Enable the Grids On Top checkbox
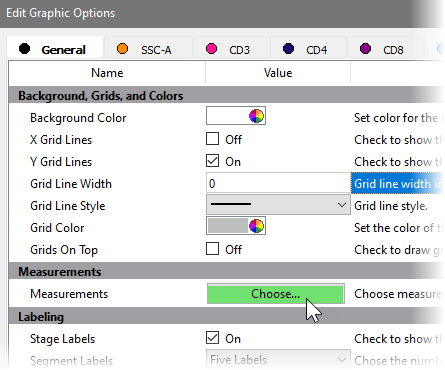The height and width of the screenshot is (370, 445). coord(212,249)
